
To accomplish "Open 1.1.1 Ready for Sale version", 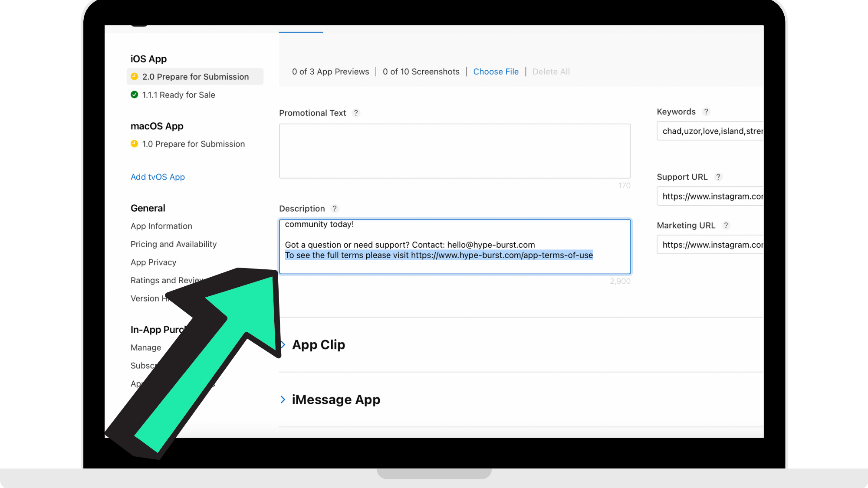I will tap(178, 95).
